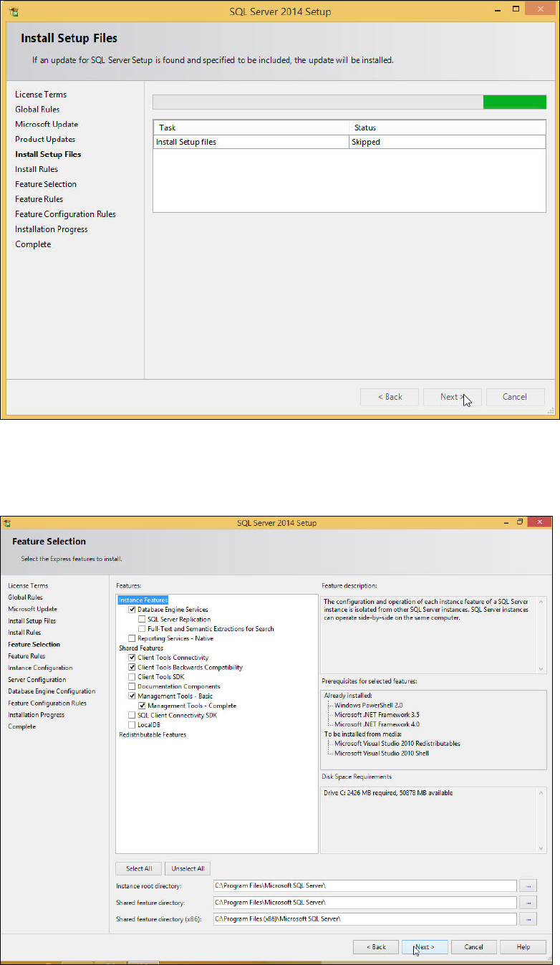Click 'Microsoft .NET Framework 4.0' prerequisite
The height and width of the screenshot is (965, 560).
pos(377,724)
